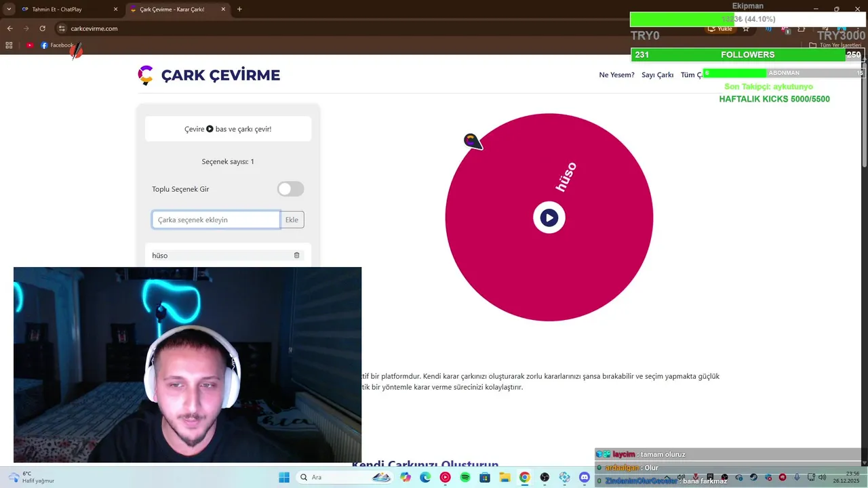Open the YouTube bookmark
Viewport: 868px width, 488px height.
tap(30, 45)
